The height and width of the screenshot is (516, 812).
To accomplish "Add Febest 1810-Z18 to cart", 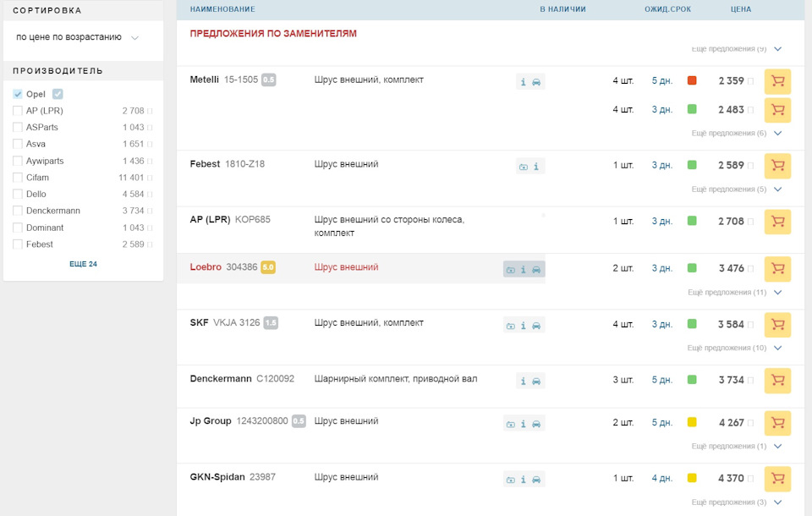I will click(x=777, y=165).
